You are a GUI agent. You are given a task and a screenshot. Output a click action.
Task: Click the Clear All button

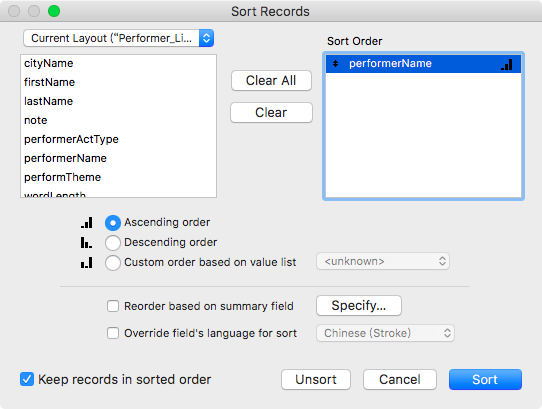click(271, 81)
